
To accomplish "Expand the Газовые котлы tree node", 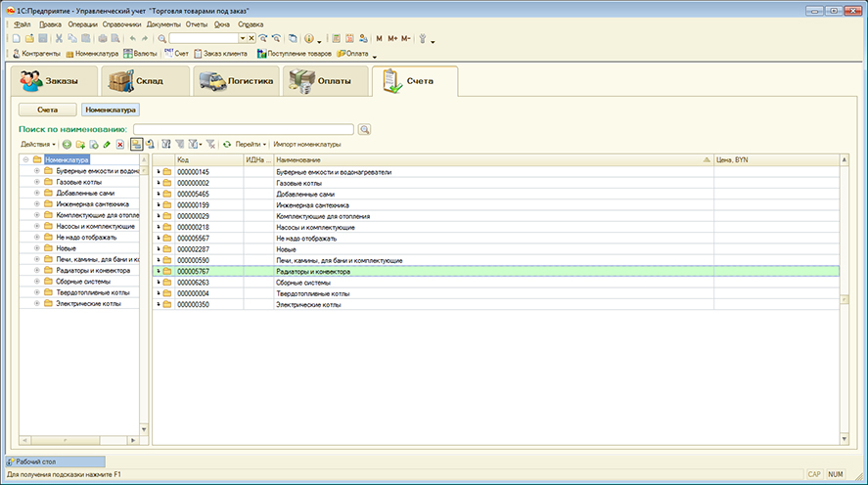I will click(x=37, y=182).
